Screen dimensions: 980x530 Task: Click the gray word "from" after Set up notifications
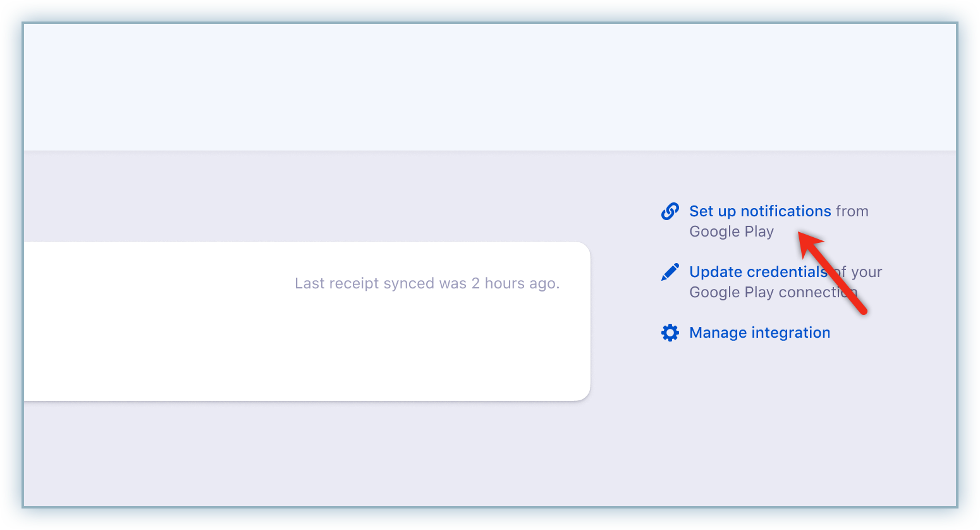coord(852,211)
